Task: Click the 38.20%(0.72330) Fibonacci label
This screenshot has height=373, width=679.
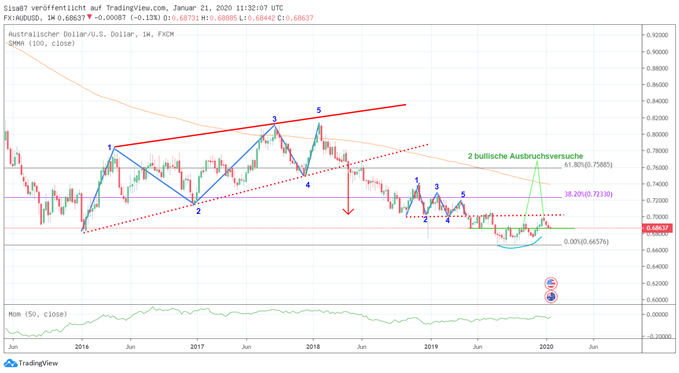Action: pos(588,195)
